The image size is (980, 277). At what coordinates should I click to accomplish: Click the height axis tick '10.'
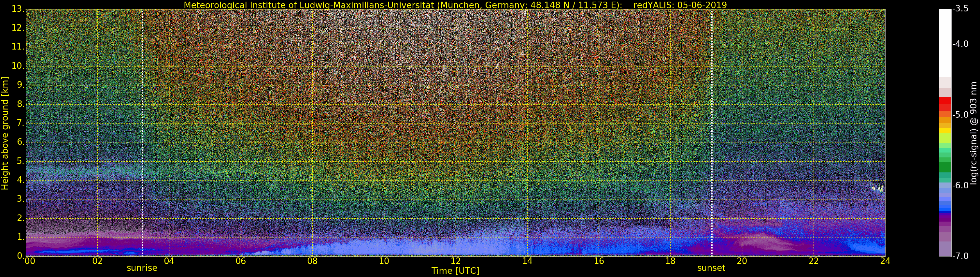[18, 66]
